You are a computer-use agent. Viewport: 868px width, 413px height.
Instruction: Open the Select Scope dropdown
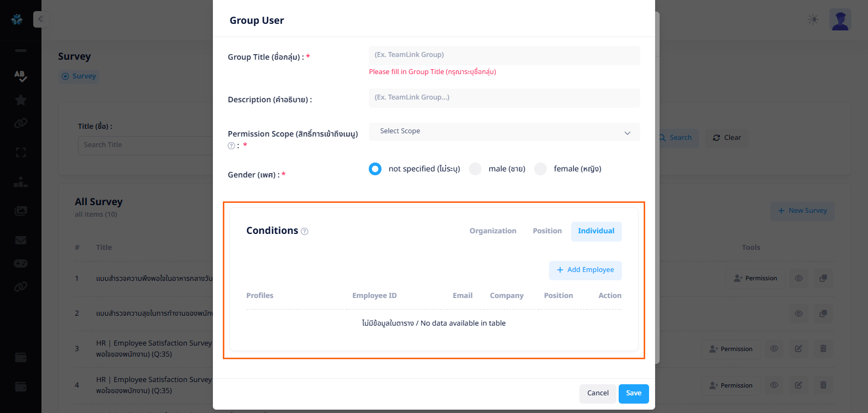coord(504,132)
